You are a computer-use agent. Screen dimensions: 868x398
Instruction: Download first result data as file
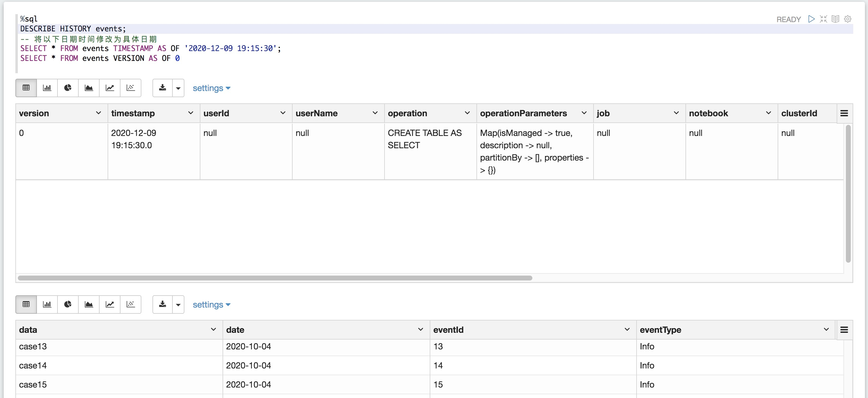162,88
